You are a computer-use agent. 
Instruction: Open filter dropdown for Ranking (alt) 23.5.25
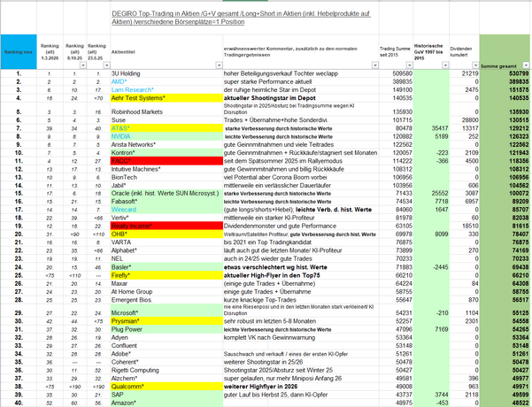point(107,65)
